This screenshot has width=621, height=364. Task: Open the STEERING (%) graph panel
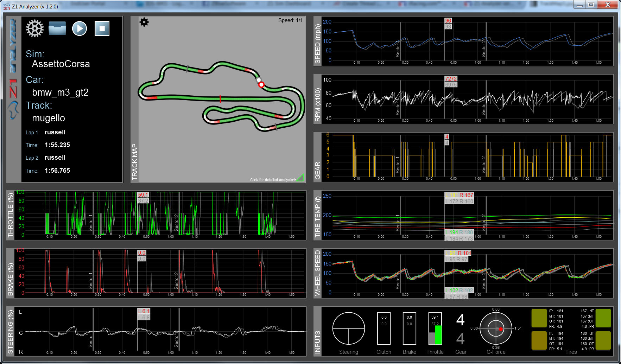[157, 331]
